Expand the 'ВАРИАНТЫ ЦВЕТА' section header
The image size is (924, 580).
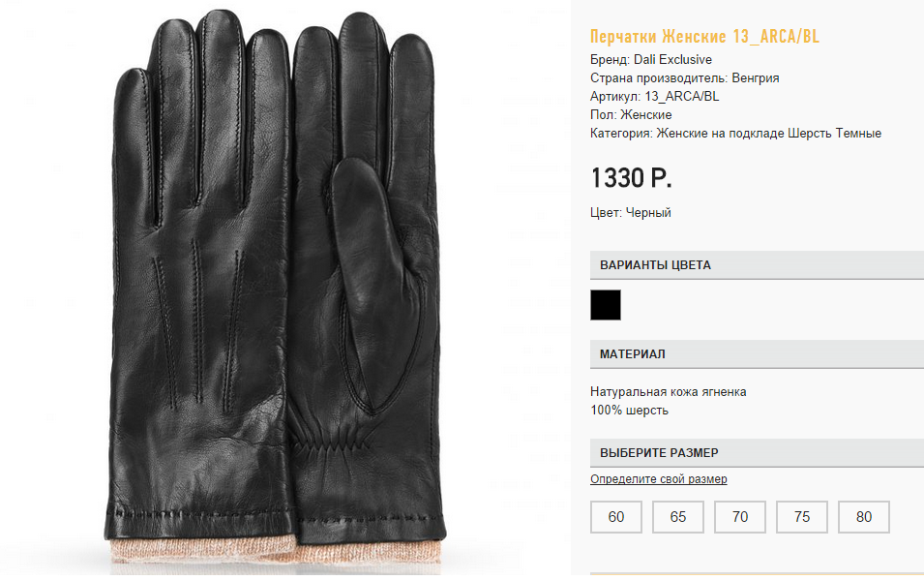tap(757, 265)
